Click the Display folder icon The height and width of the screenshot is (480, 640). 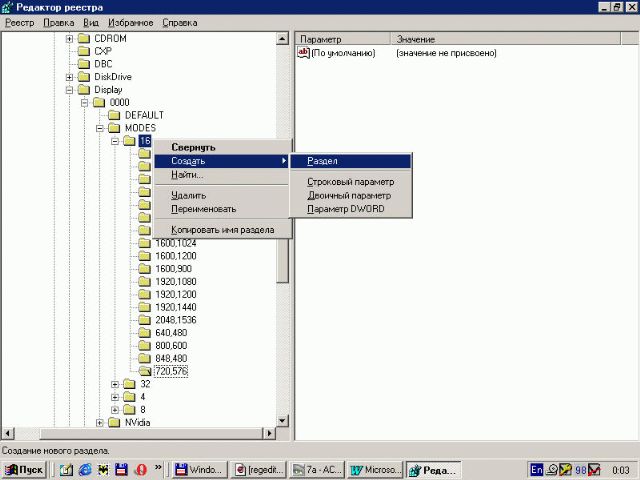point(84,89)
